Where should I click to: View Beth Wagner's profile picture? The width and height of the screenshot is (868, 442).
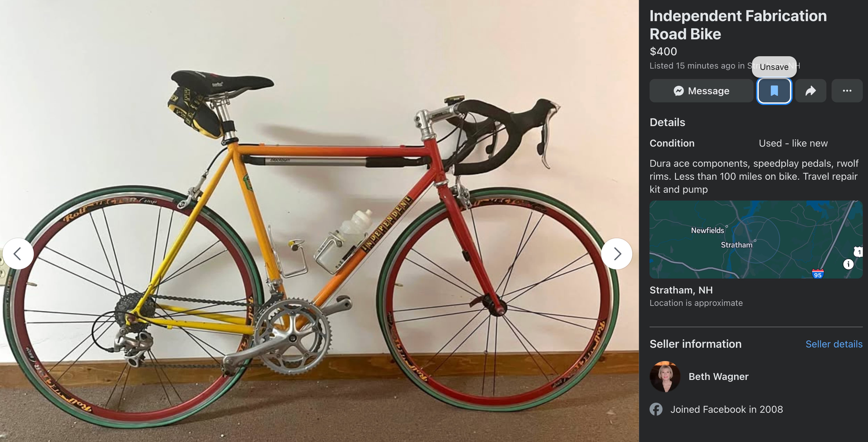pos(665,377)
